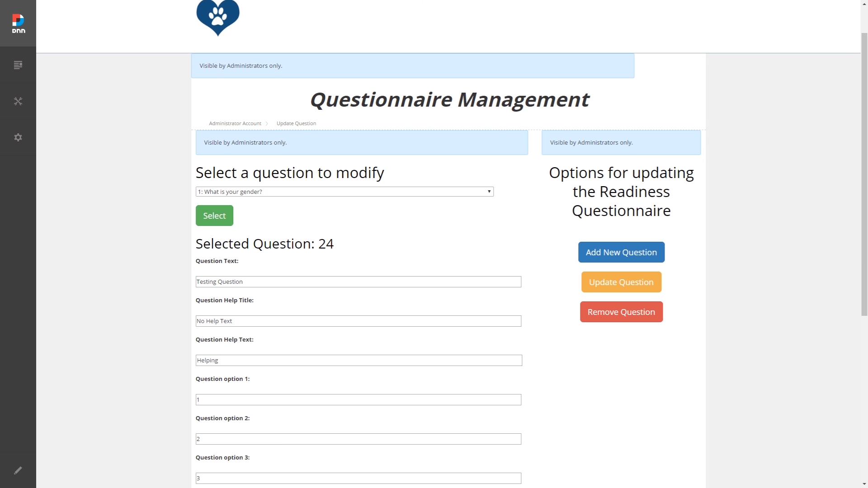Click the Add New Question button
This screenshot has width=868, height=488.
pos(621,252)
